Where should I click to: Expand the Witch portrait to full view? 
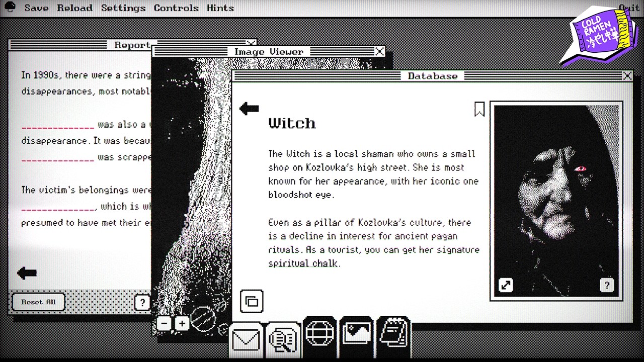(x=506, y=285)
